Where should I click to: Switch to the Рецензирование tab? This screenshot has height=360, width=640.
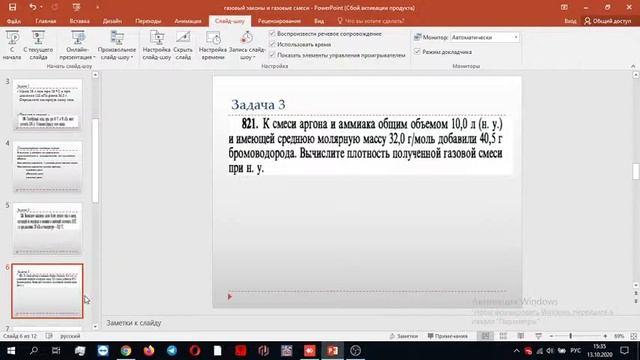point(279,21)
